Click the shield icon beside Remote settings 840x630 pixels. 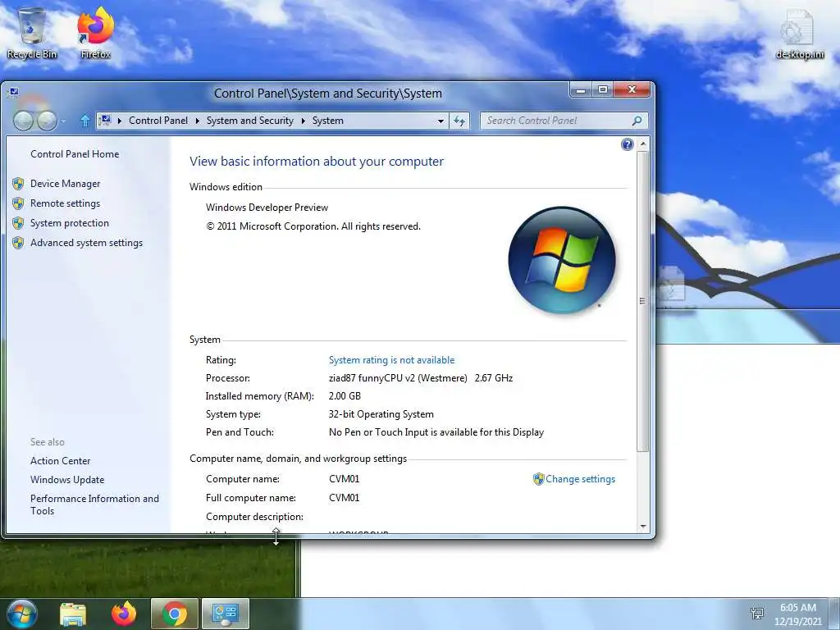point(18,203)
